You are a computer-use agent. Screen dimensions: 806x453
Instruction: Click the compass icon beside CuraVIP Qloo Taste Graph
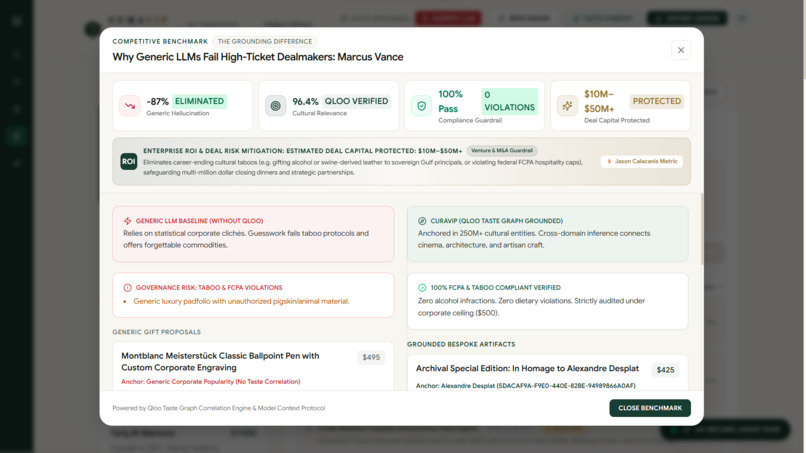click(422, 221)
